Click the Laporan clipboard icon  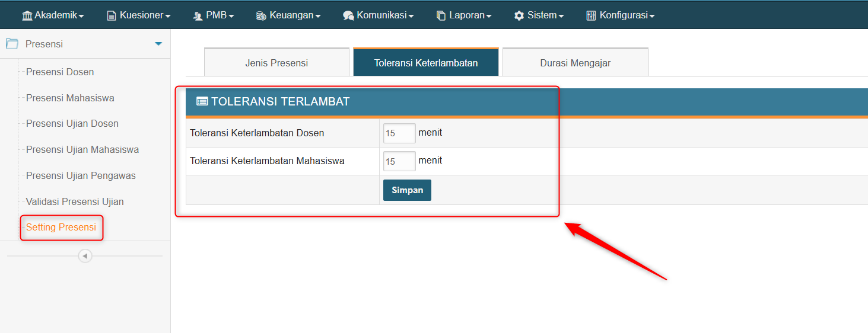(441, 16)
